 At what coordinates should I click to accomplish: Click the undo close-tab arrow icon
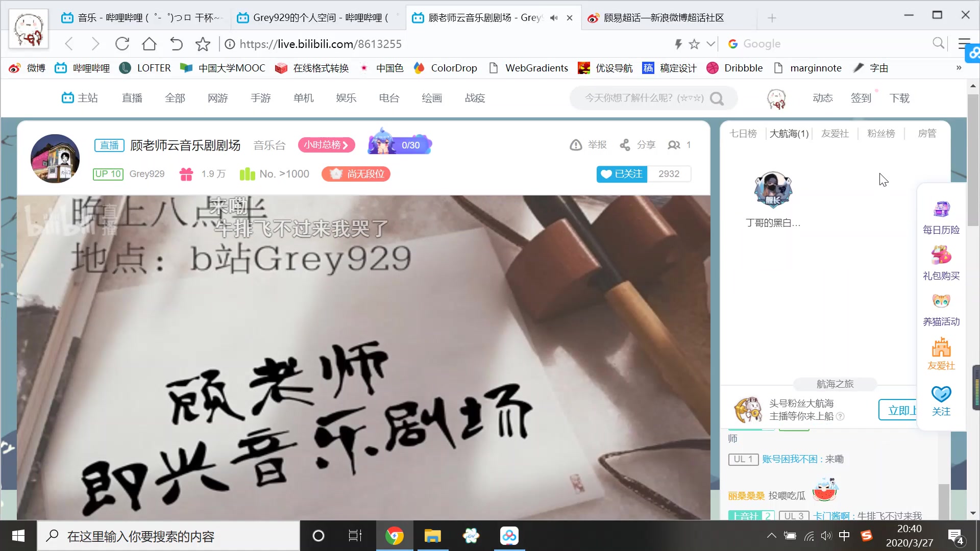tap(176, 44)
